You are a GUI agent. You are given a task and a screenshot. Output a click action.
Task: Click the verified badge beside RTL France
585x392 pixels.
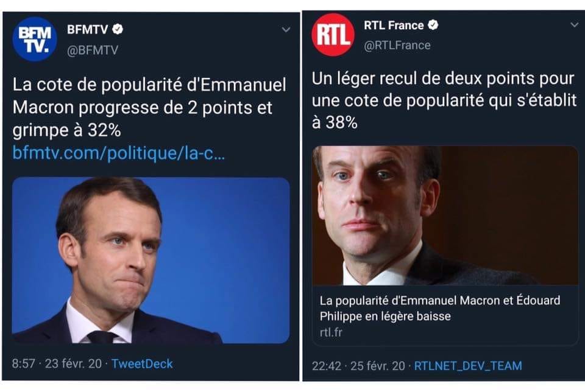tap(433, 25)
